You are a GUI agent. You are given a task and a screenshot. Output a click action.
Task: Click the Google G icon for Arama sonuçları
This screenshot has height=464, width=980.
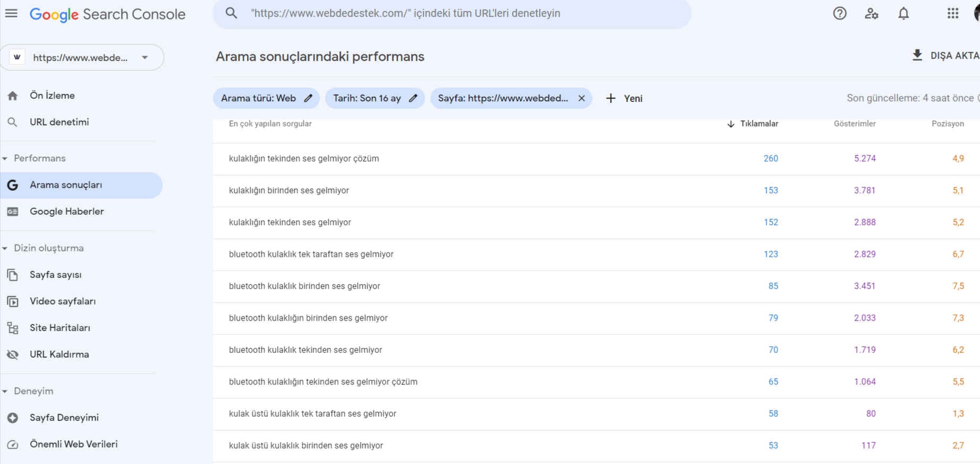pos(13,185)
